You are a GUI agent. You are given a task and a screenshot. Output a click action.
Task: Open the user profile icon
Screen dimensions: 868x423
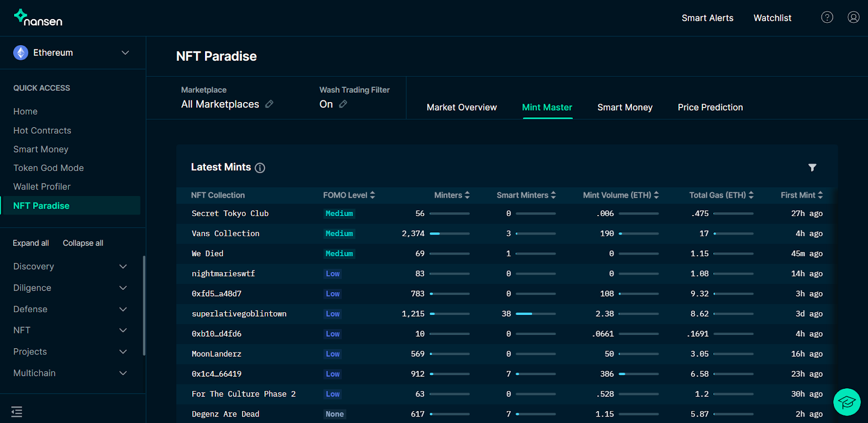[853, 17]
